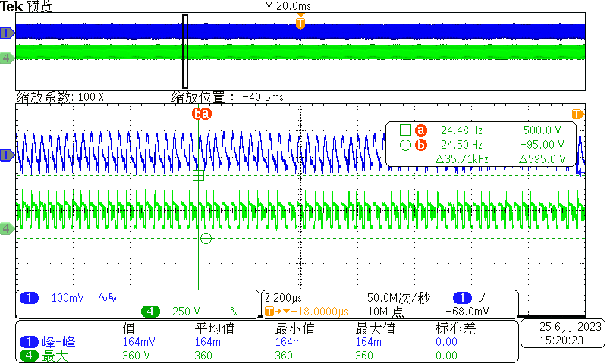Click the Δ35.71kHz delta reading
This screenshot has width=607, height=364.
(462, 159)
